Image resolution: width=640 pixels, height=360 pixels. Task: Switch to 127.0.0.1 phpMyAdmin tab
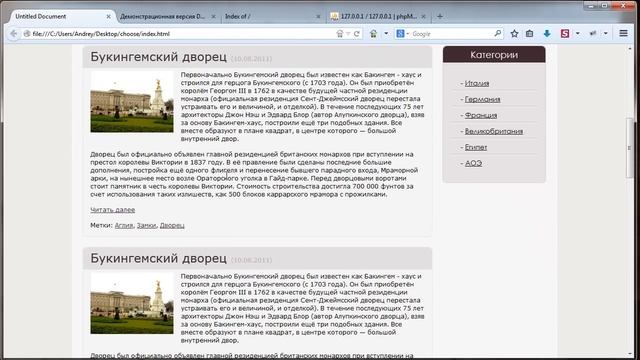(378, 16)
